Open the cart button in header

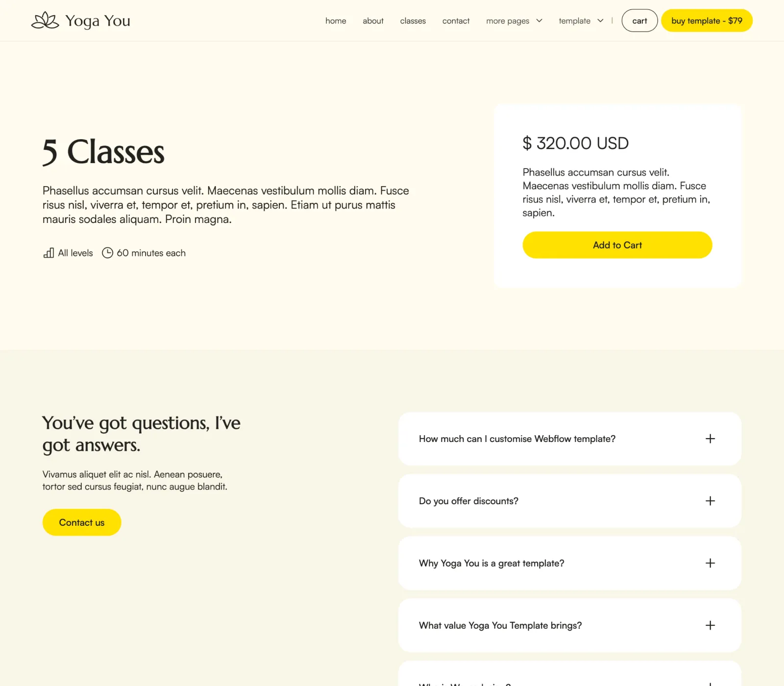coord(639,21)
